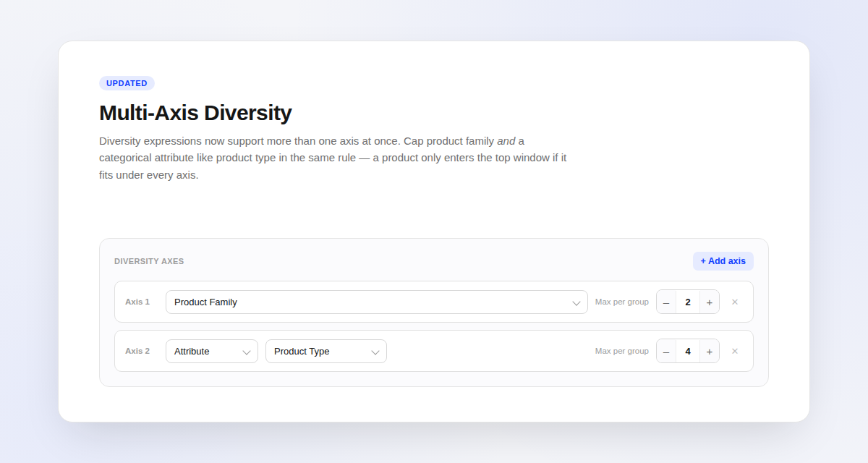Click the Axis 1 label
Image resolution: width=868 pixels, height=463 pixels.
[x=137, y=302]
